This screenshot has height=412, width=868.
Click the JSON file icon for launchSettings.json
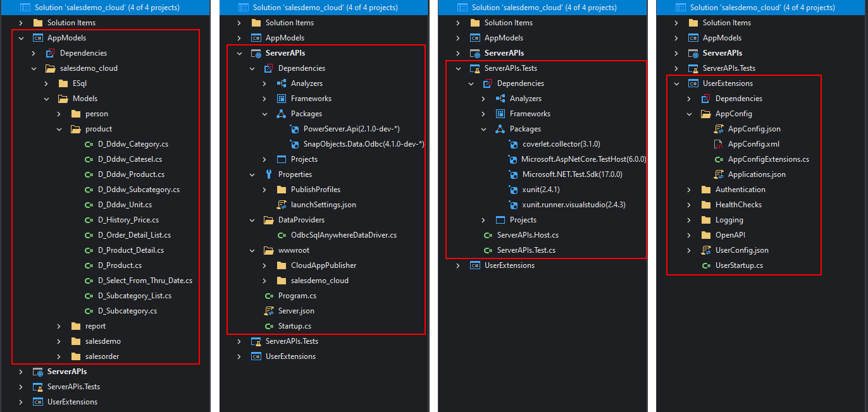tap(282, 205)
